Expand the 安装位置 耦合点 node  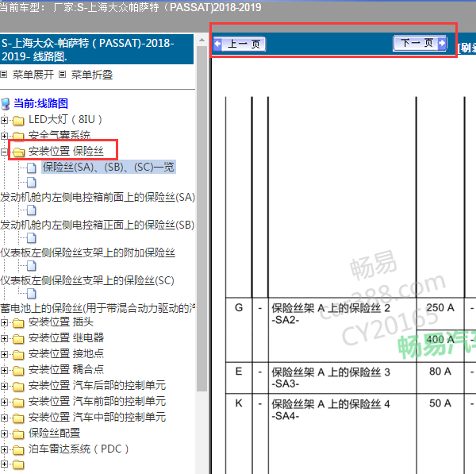tap(4, 370)
